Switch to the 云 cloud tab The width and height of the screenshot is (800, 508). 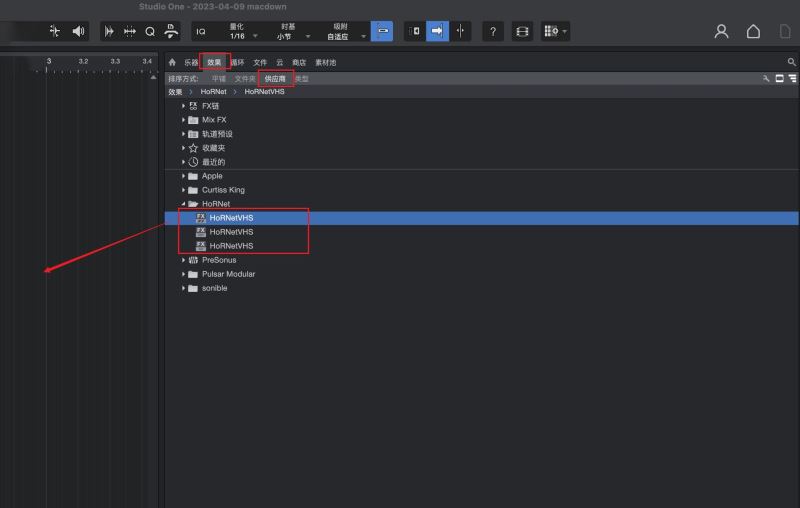[280, 63]
